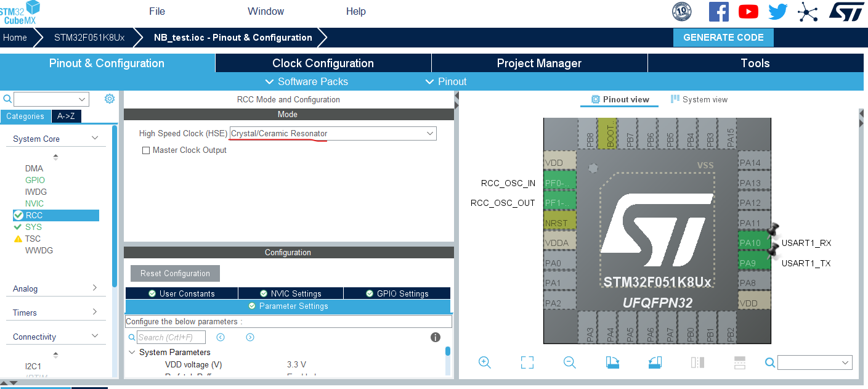Select the PF0 RCC_OSC_IN pin
The width and height of the screenshot is (868, 389).
pyautogui.click(x=559, y=182)
